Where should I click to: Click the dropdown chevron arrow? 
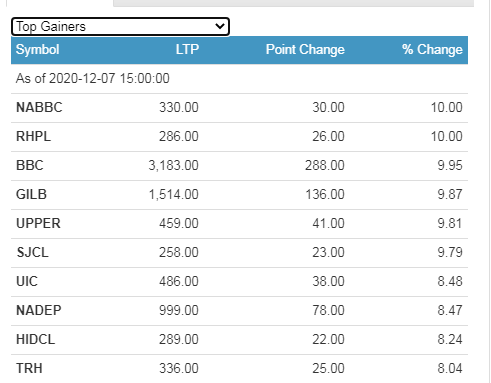pyautogui.click(x=220, y=26)
